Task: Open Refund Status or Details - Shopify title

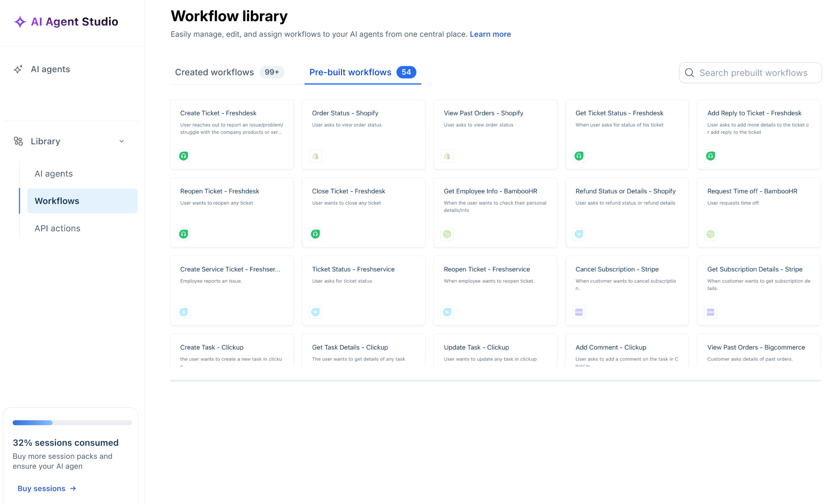Action: click(x=625, y=191)
